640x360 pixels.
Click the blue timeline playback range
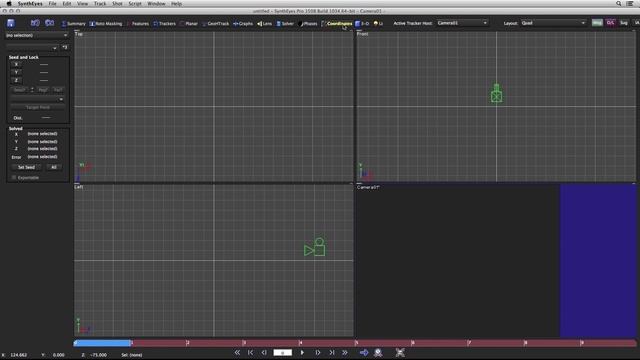point(103,343)
